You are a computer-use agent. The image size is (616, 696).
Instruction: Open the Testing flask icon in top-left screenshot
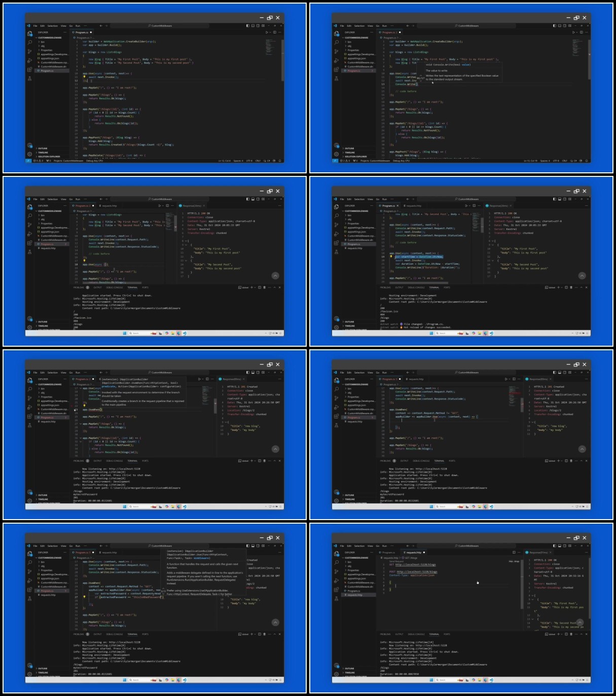coord(29,79)
